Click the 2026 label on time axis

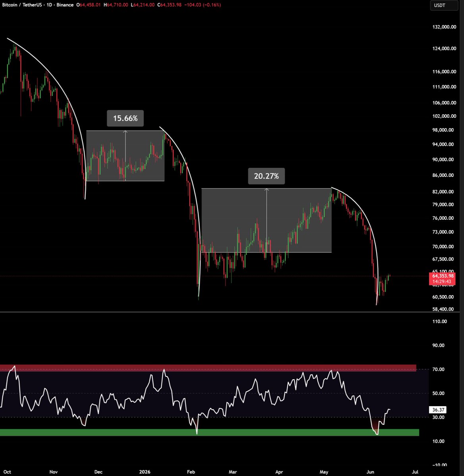(x=145, y=472)
